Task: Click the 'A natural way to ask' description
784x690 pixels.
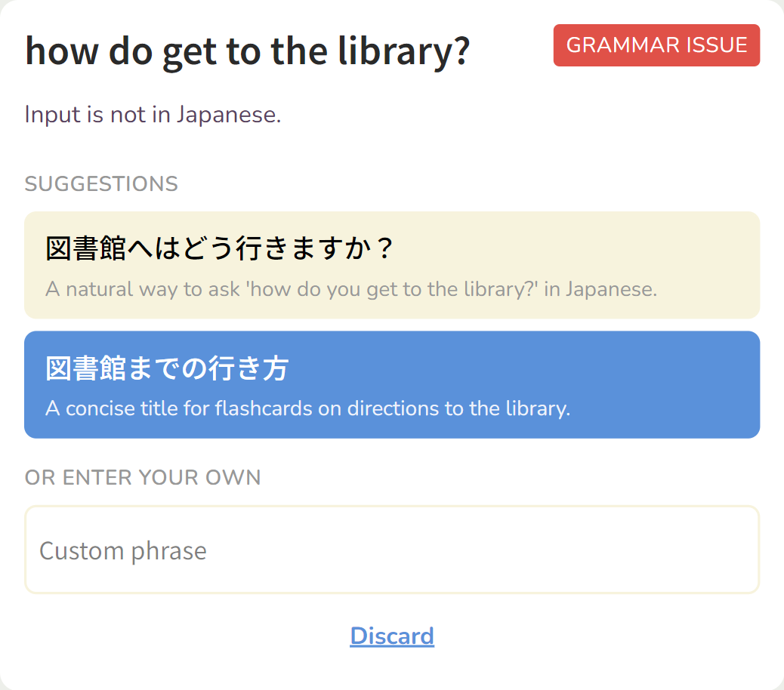Action: pos(351,289)
